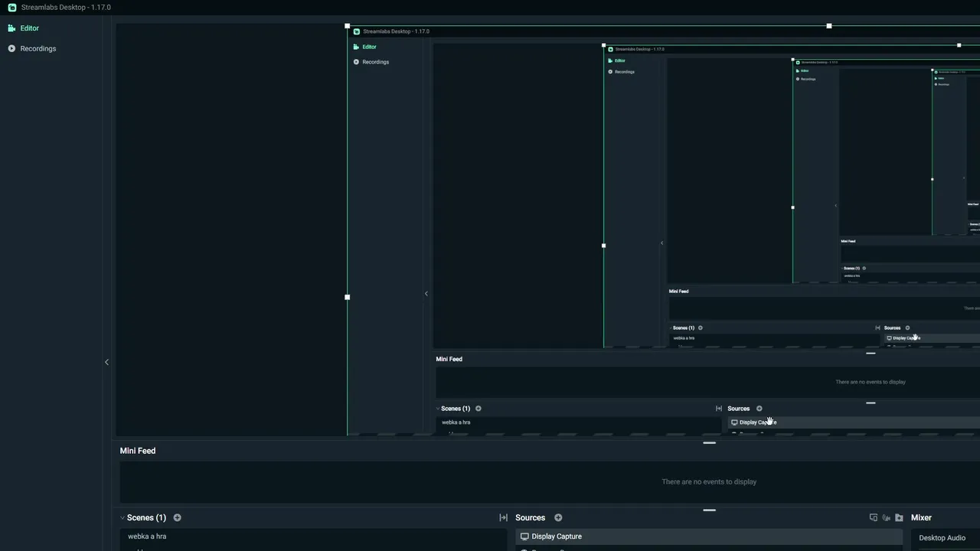980x551 pixels.
Task: Click the Streamlabs Desktop logo in the title bar
Action: click(11, 7)
